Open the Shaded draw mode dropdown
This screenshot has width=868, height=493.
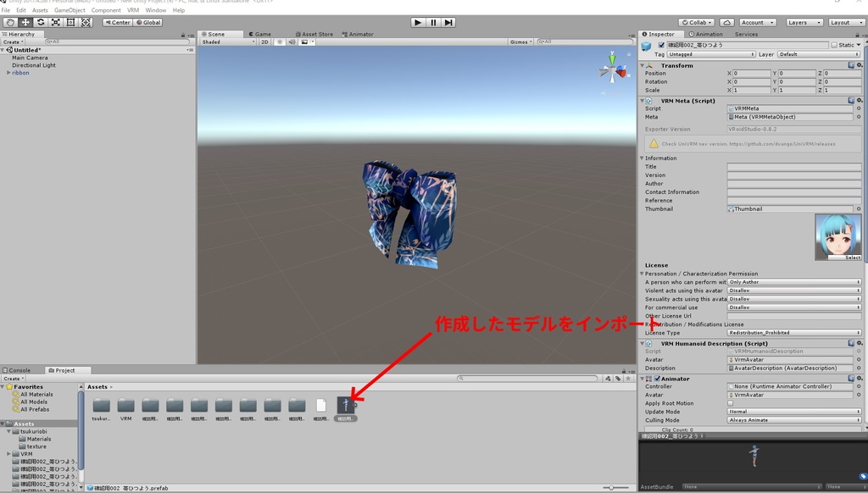click(228, 42)
